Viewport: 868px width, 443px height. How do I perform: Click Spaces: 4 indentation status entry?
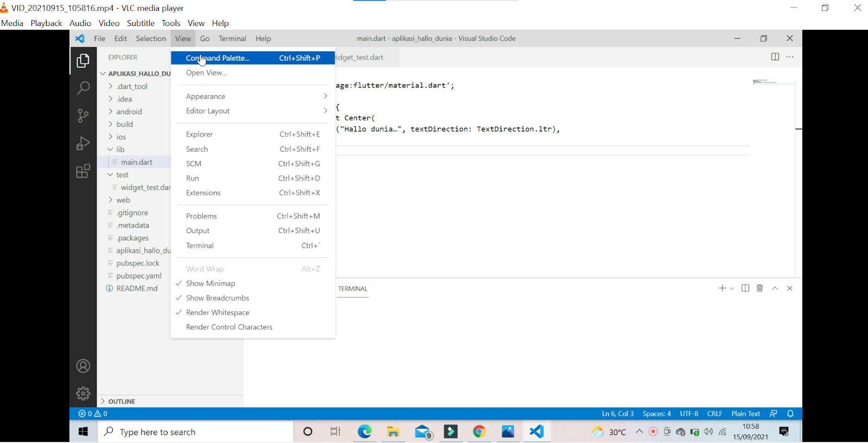656,414
